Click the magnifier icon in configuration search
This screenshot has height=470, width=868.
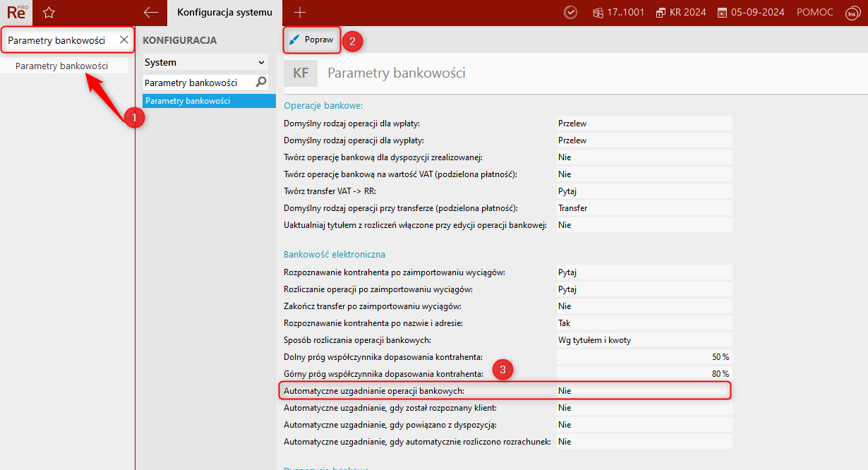coord(261,83)
